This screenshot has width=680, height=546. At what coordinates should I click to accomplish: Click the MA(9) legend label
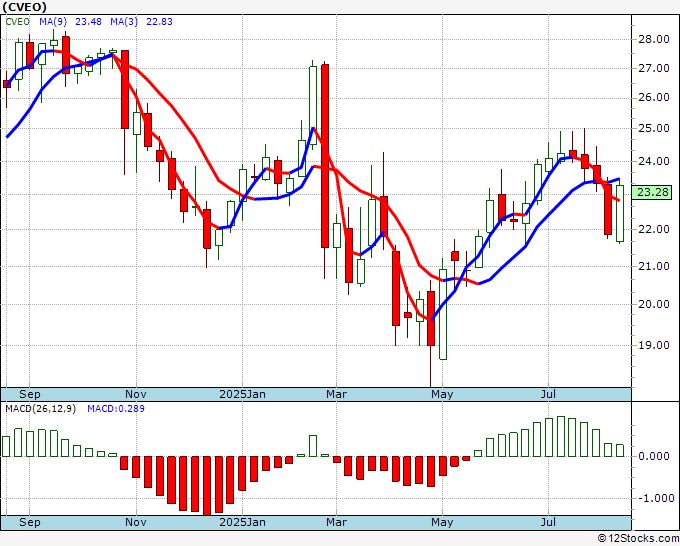coord(53,22)
